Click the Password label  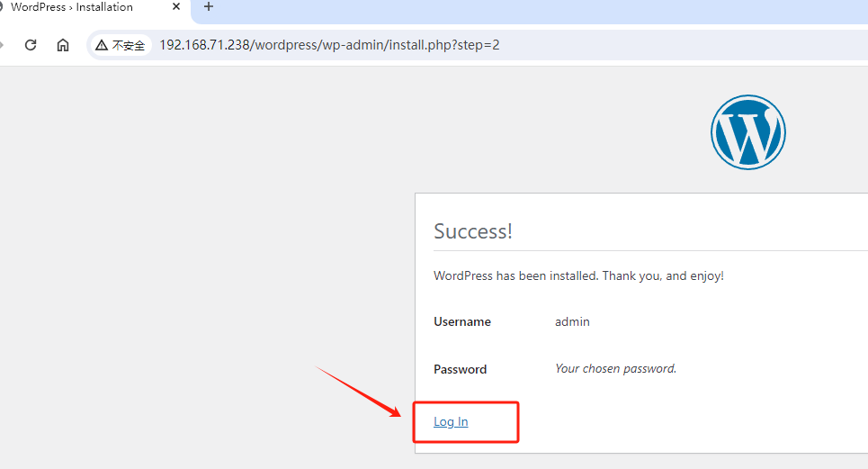coord(460,369)
